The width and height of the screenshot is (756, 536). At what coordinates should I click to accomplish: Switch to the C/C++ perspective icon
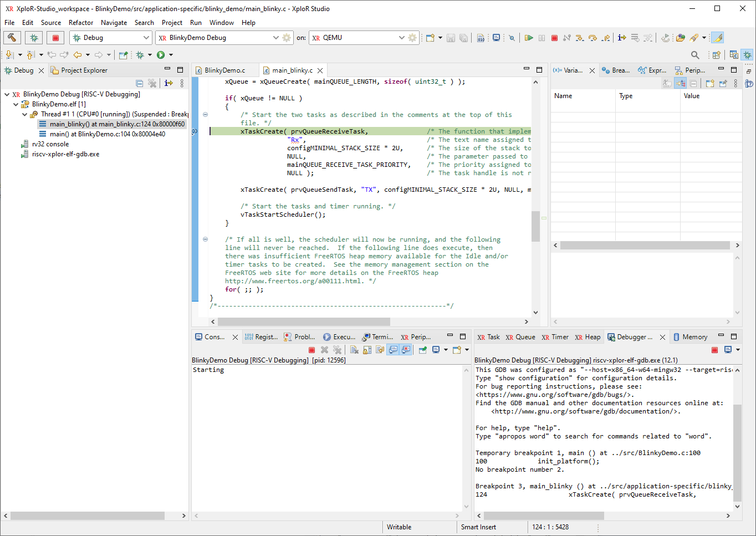(x=734, y=55)
